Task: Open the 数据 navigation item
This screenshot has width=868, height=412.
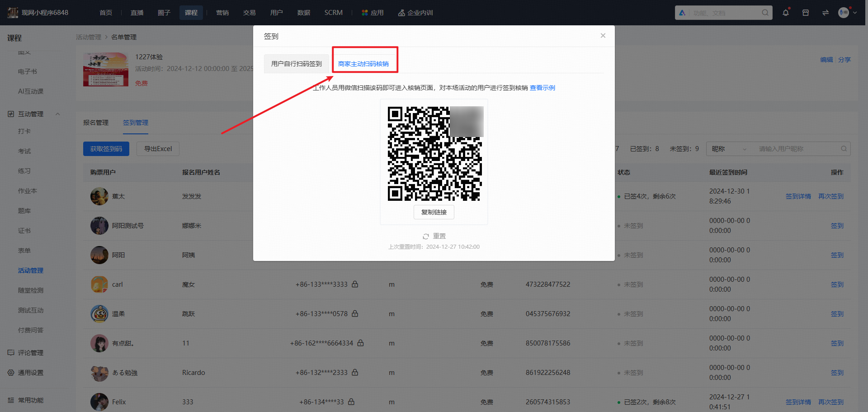Action: [x=304, y=13]
